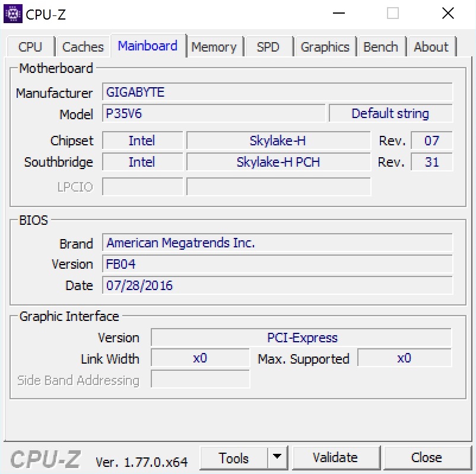Select the Mainboard tab
476x474 pixels.
coord(148,46)
